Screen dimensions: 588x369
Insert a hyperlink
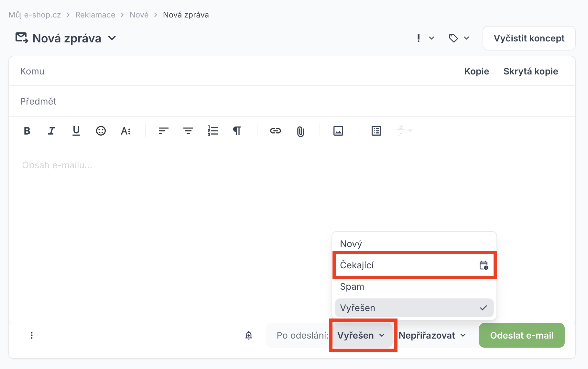click(276, 131)
